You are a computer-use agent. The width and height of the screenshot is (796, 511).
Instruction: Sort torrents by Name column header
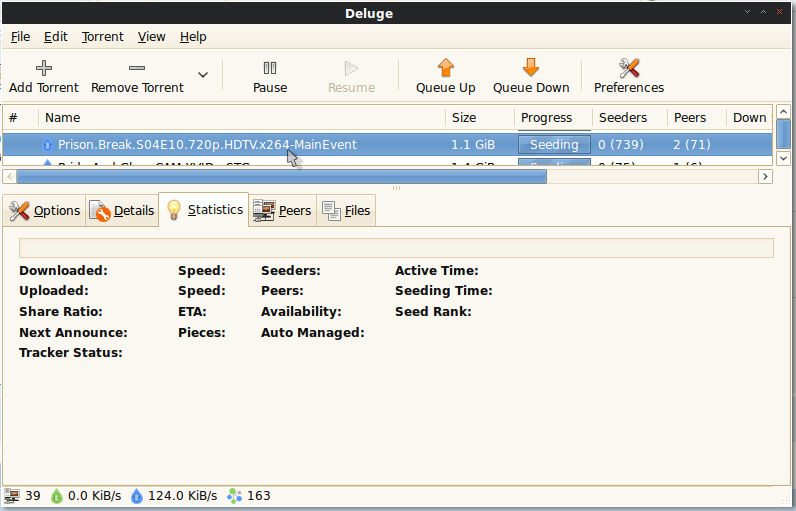click(x=242, y=118)
